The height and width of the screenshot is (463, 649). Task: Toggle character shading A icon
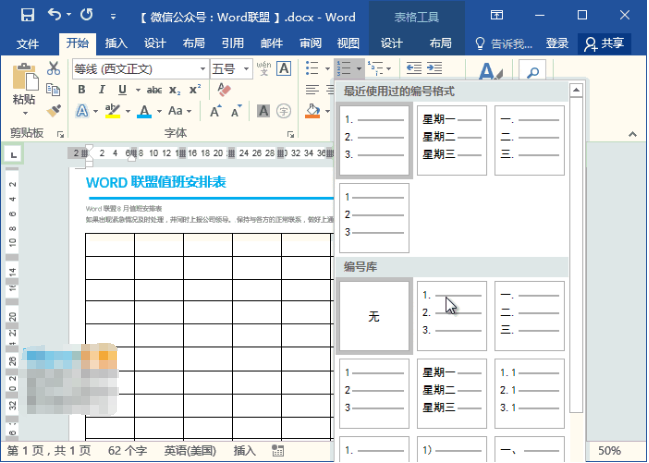coord(263,111)
